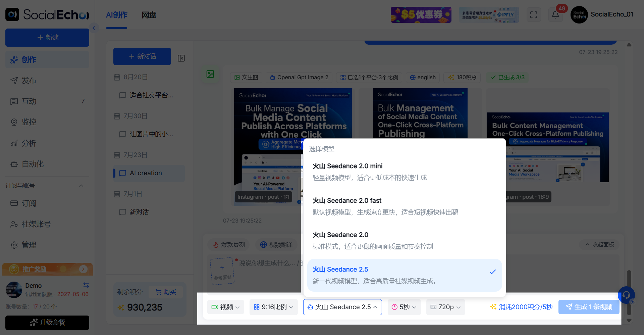Image resolution: width=644 pixels, height=335 pixels.
Task: Click the $5 coupon banner
Action: [x=421, y=15]
